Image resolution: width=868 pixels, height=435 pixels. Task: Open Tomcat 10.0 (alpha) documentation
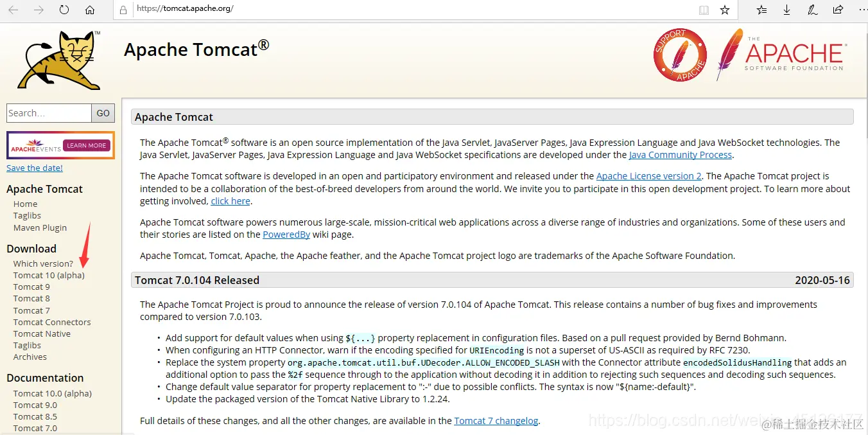click(x=53, y=393)
